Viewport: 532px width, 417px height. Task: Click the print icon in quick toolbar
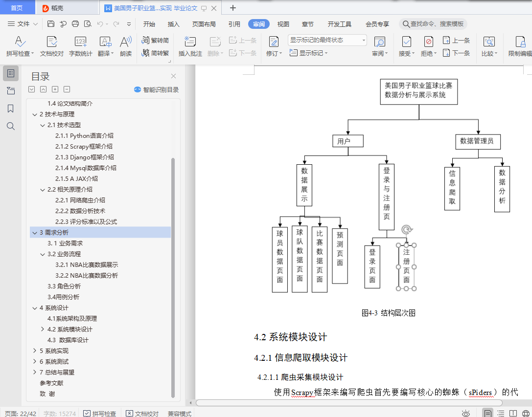[x=75, y=24]
